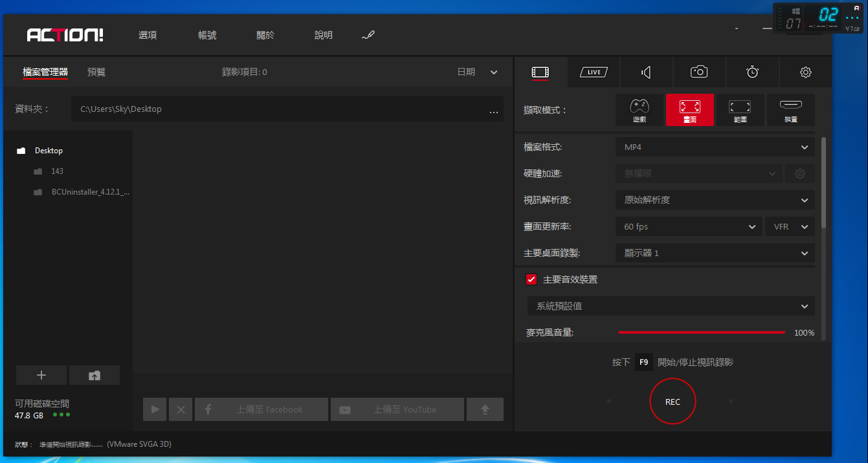Click the 100% microphone volume value
The width and height of the screenshot is (868, 463).
click(804, 333)
